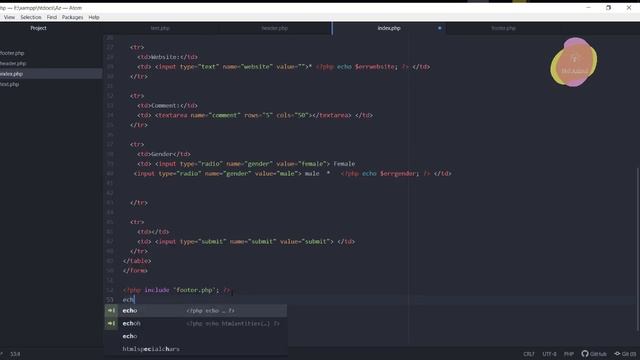Click the Website: table cell line
Viewport: 640px width, 360px height.
point(167,57)
